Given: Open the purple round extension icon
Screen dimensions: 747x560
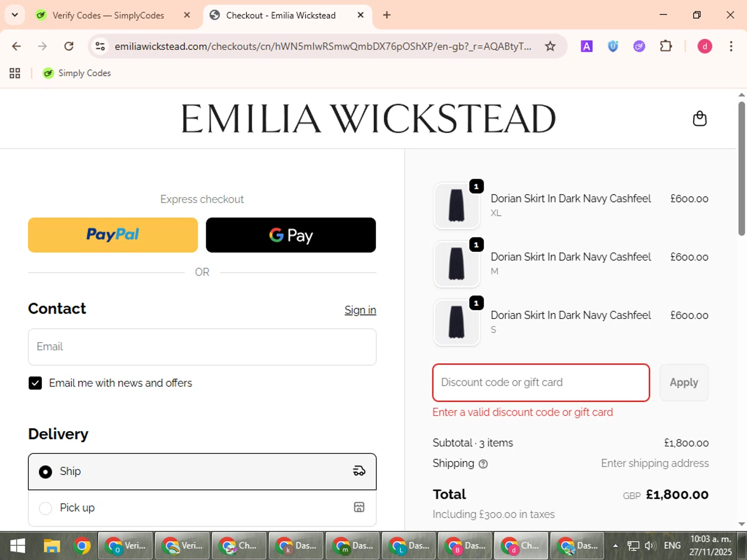Looking at the screenshot, I should 639,46.
